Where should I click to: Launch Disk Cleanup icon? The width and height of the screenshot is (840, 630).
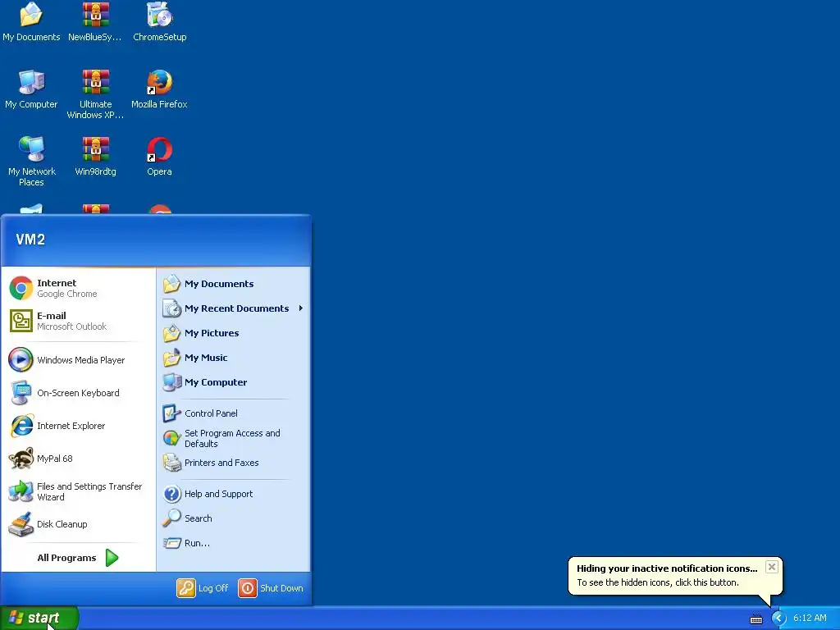[x=21, y=524]
